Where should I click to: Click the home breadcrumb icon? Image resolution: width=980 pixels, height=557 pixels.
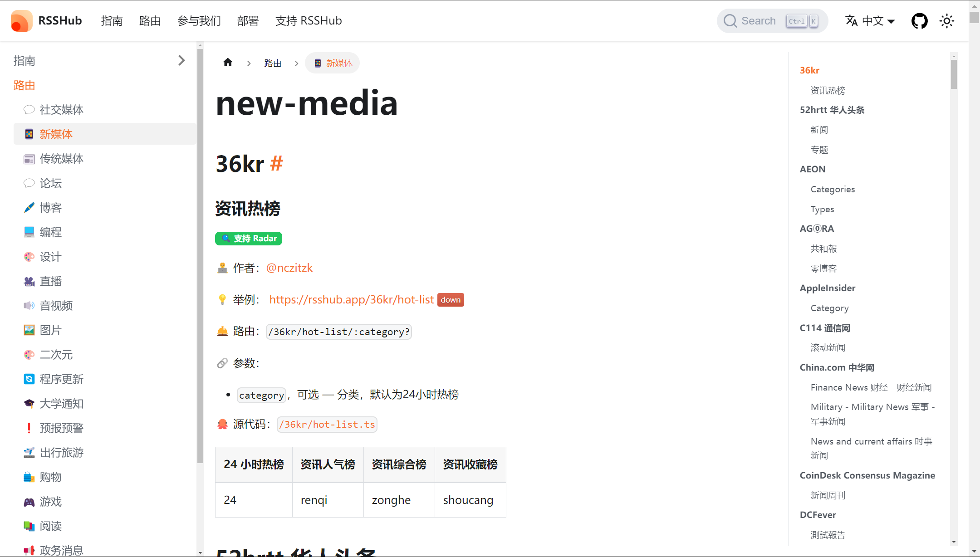click(228, 63)
